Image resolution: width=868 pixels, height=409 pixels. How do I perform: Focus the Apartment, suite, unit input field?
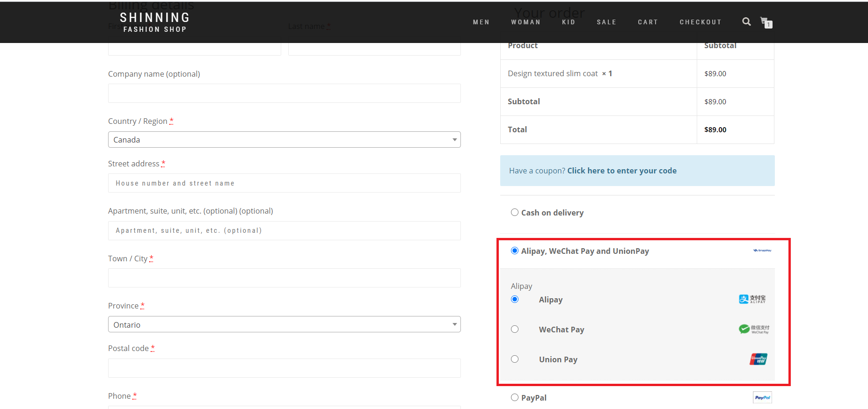click(284, 230)
